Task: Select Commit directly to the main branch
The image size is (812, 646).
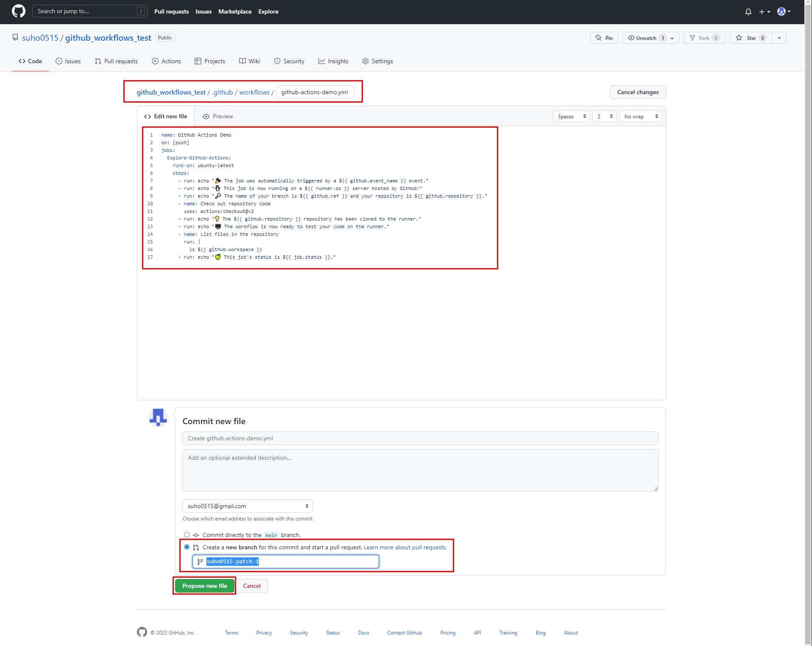Action: pyautogui.click(x=187, y=535)
